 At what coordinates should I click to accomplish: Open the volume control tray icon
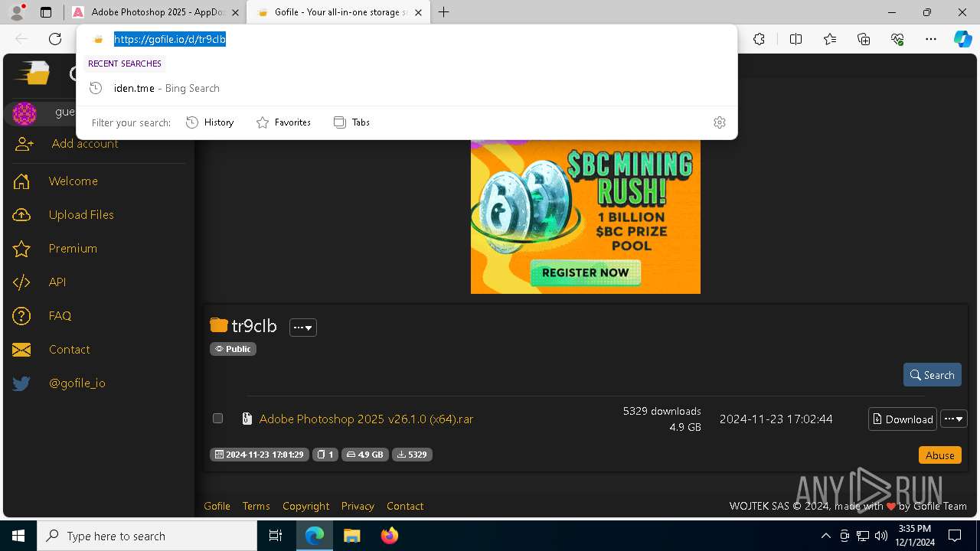pyautogui.click(x=880, y=536)
